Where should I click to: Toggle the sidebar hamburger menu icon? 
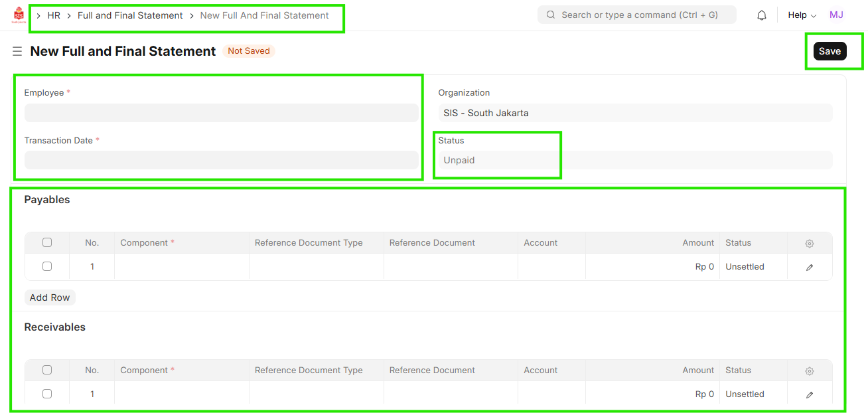17,51
